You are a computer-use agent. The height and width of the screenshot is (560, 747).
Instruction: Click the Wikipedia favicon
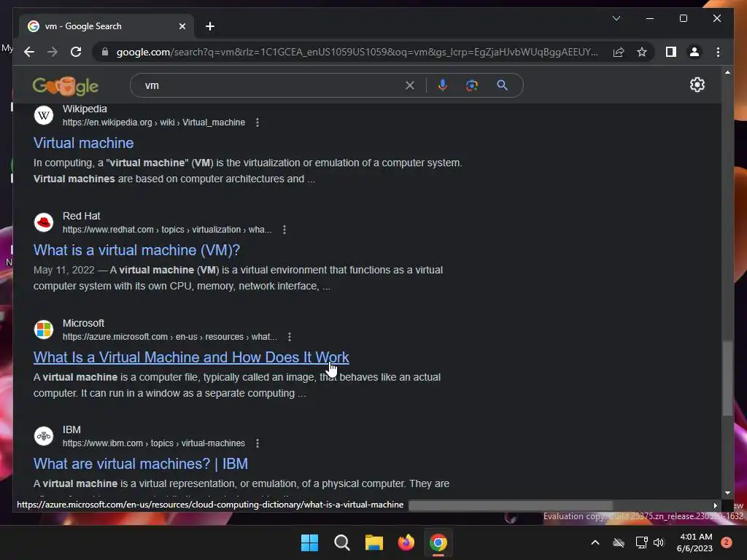pyautogui.click(x=44, y=115)
